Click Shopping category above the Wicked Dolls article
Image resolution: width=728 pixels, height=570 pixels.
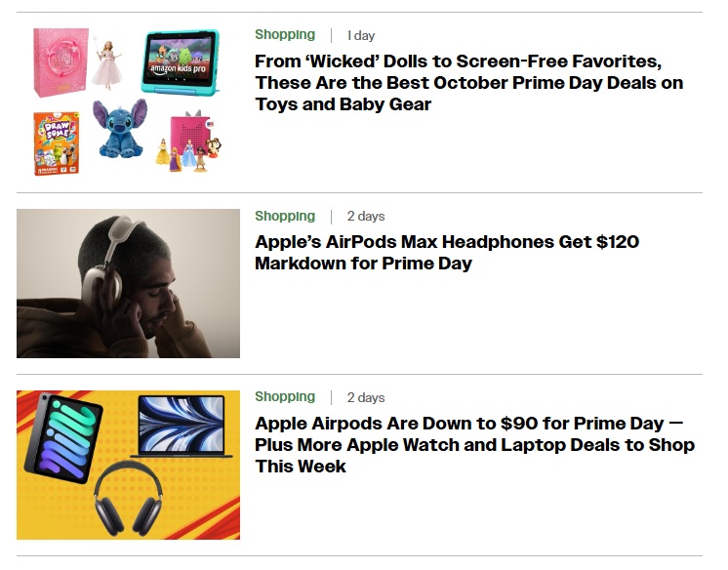click(x=285, y=35)
